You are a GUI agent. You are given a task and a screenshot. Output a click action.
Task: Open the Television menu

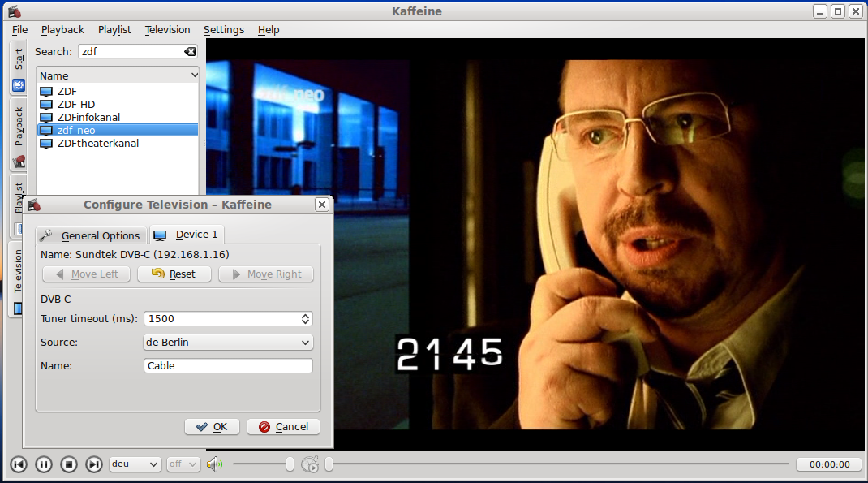[167, 30]
